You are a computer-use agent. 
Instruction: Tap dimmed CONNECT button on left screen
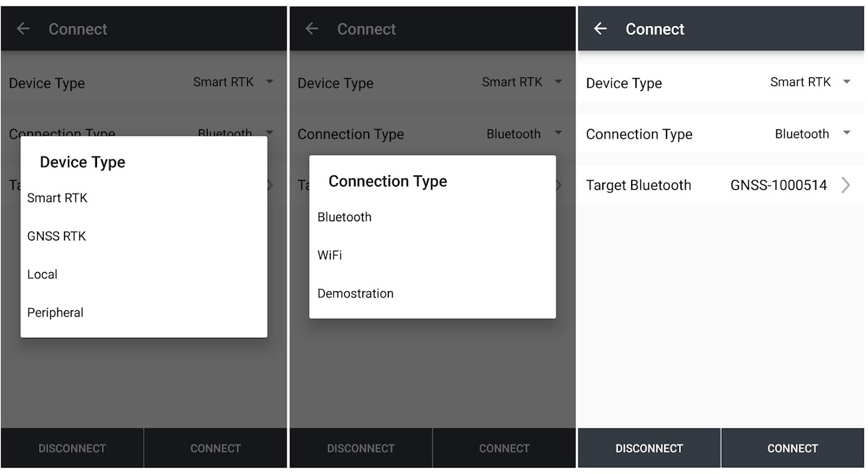pos(216,449)
